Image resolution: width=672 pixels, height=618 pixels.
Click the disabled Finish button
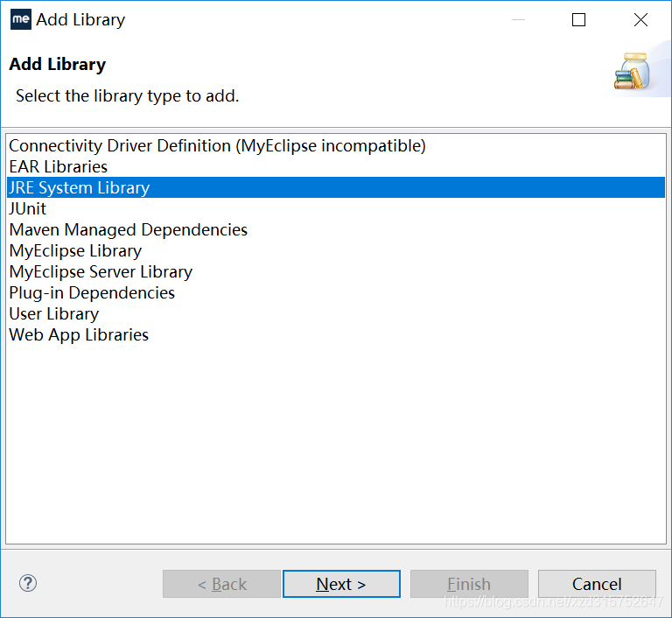click(x=469, y=584)
